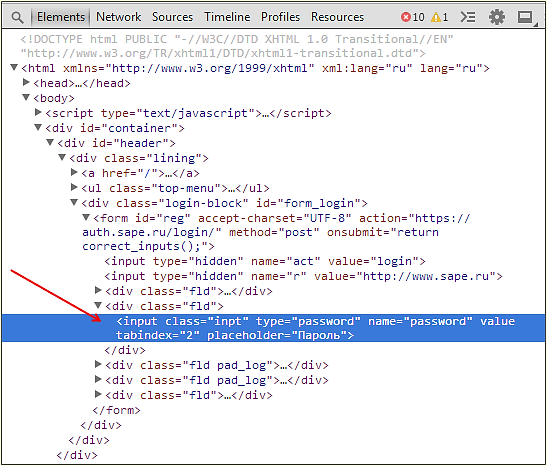Expand the second fld pad_log div
Image resolution: width=547 pixels, height=466 pixels.
click(98, 379)
